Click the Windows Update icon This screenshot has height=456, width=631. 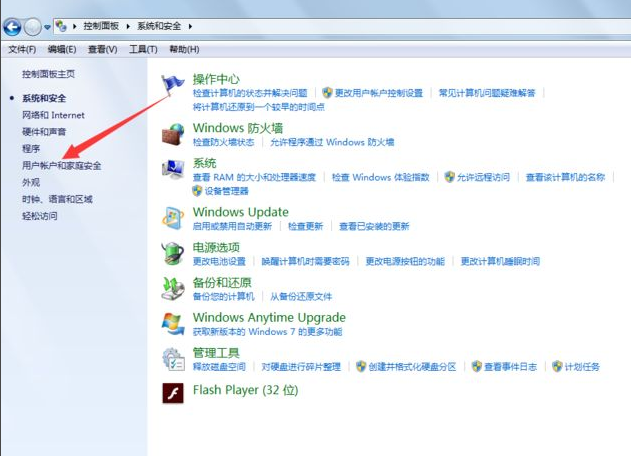coord(174,218)
